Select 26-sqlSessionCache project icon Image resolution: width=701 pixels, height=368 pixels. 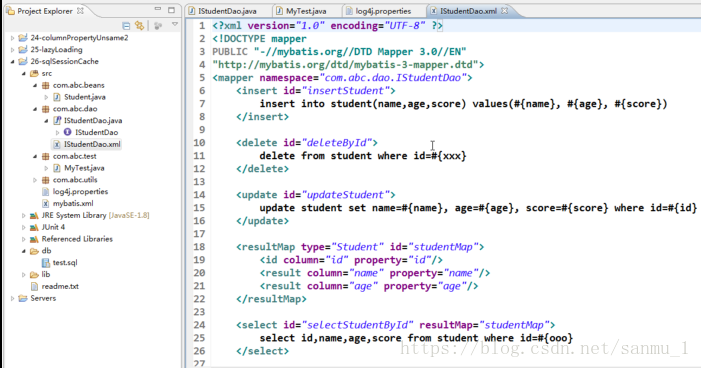coord(23,61)
